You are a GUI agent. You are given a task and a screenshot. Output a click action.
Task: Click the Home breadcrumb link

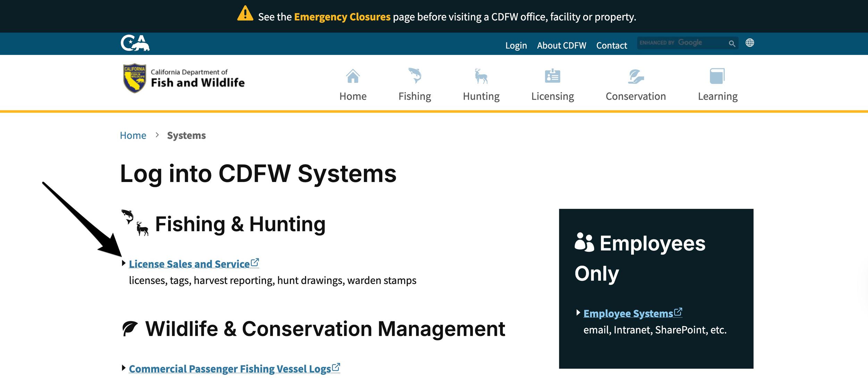coord(133,135)
